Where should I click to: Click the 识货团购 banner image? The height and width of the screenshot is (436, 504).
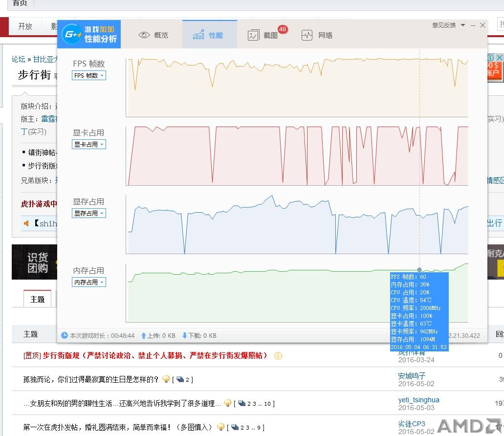click(34, 262)
